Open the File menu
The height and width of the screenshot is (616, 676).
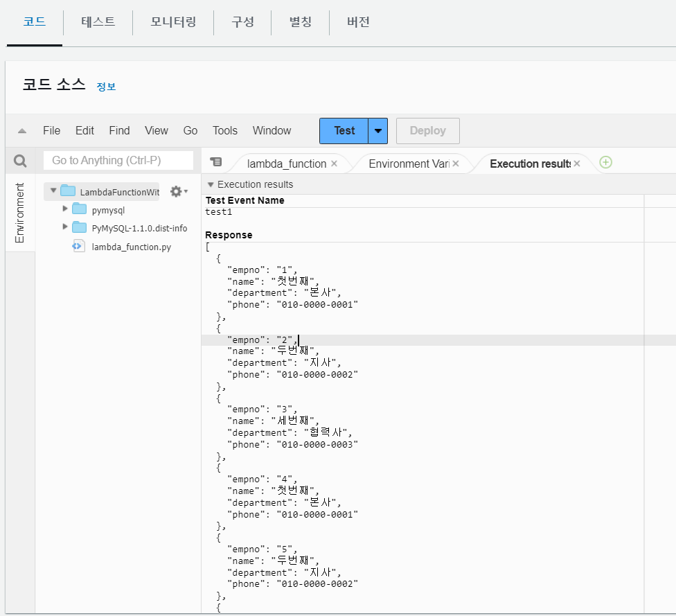click(x=52, y=131)
